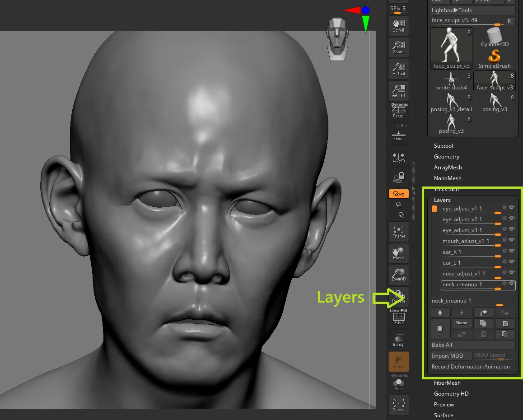Rename layer using Name button

tap(462, 323)
